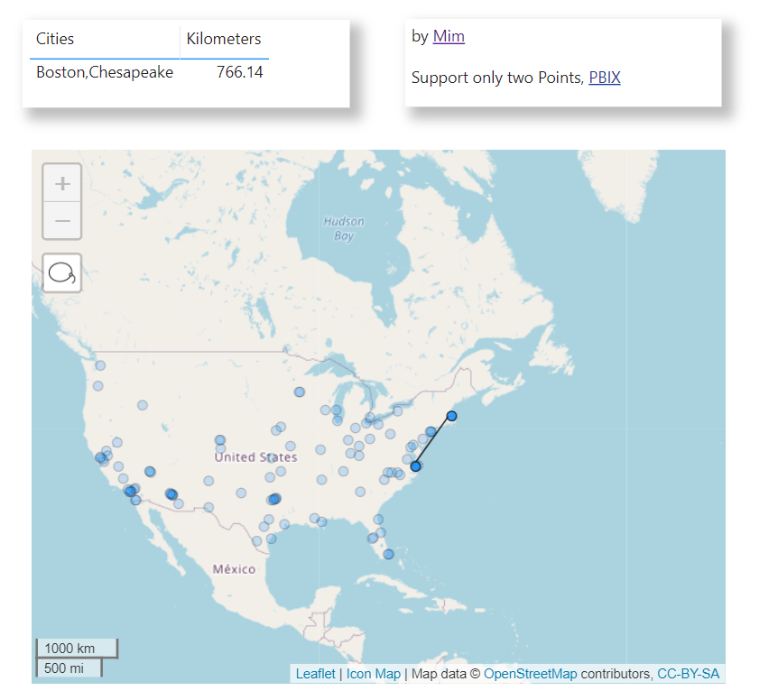Open the CC-BY-SA license link
The width and height of the screenshot is (778, 700).
(x=689, y=674)
